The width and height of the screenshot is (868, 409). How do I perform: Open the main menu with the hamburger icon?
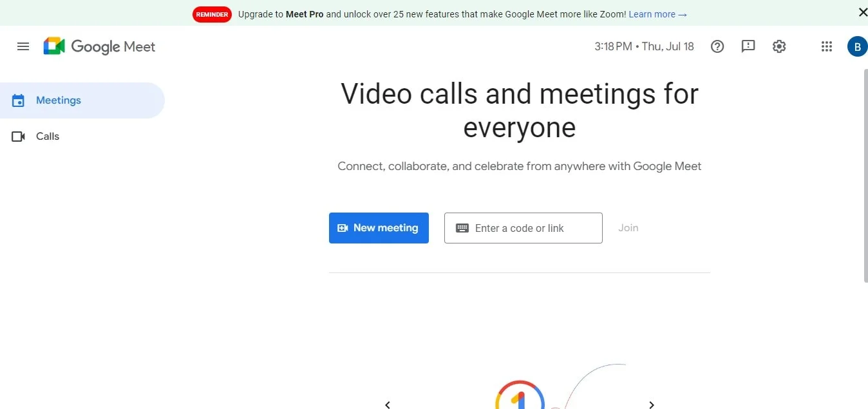pos(23,46)
